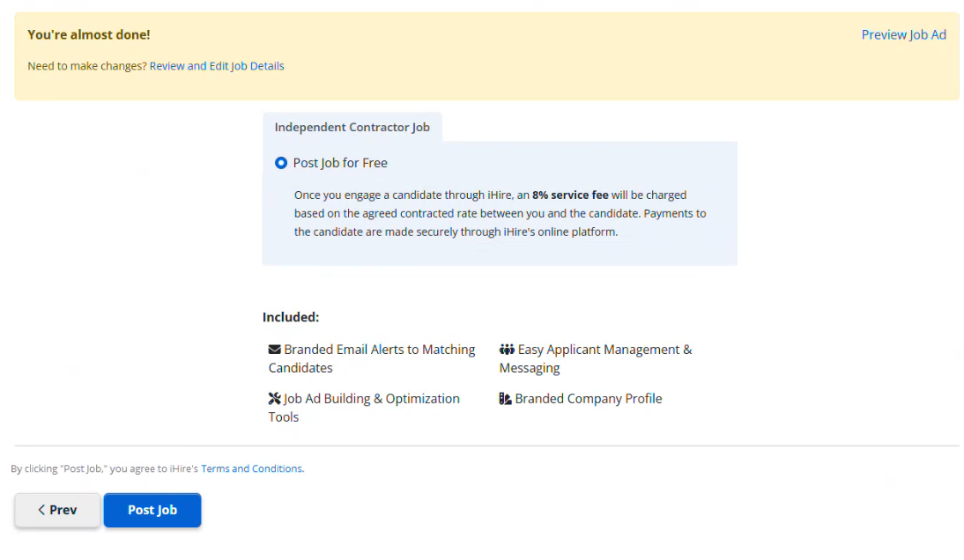Go back with the Prev button
This screenshot has height=560, width=964.
(57, 510)
